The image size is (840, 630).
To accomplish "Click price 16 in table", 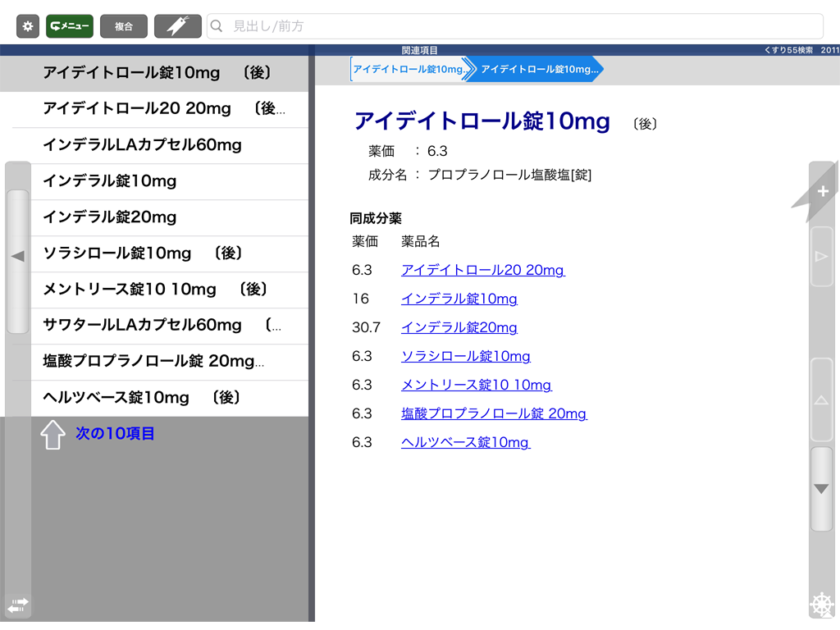I will tap(361, 299).
